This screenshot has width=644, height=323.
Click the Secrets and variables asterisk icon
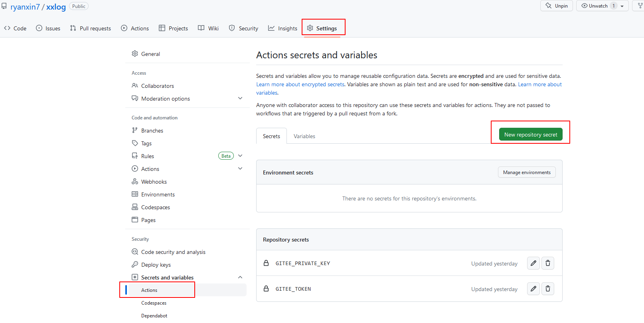[x=135, y=277]
